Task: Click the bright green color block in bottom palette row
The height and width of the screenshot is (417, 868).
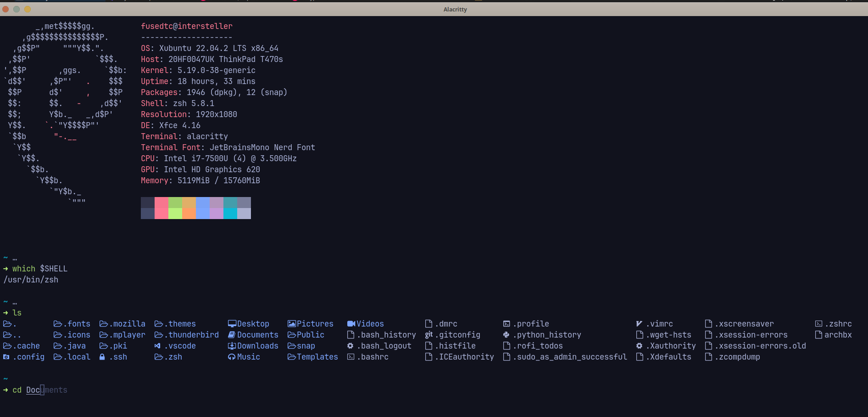Action: click(175, 214)
